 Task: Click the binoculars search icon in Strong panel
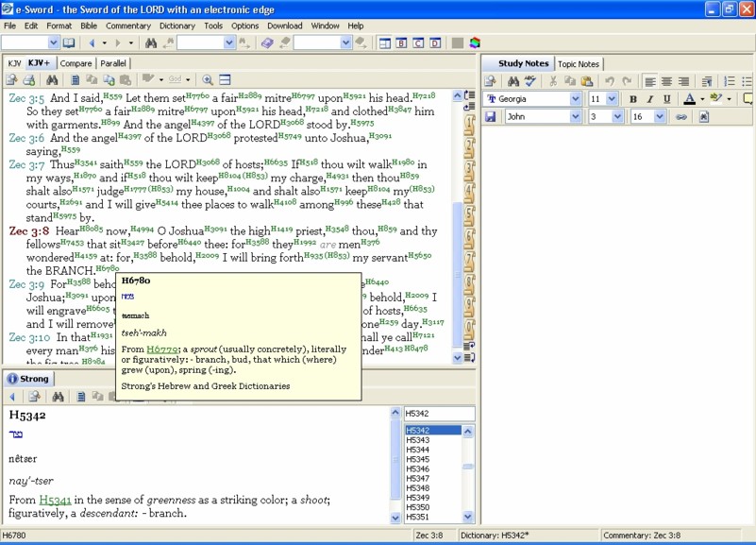pyautogui.click(x=58, y=397)
